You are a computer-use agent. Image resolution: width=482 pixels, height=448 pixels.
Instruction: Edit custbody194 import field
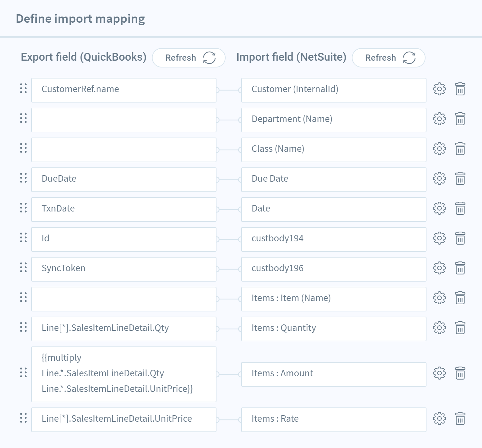click(334, 239)
